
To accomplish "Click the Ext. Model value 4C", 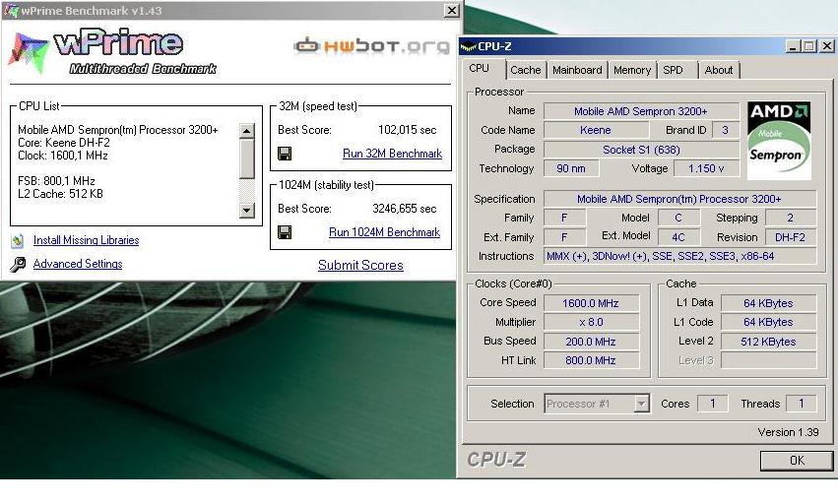I will [x=678, y=237].
